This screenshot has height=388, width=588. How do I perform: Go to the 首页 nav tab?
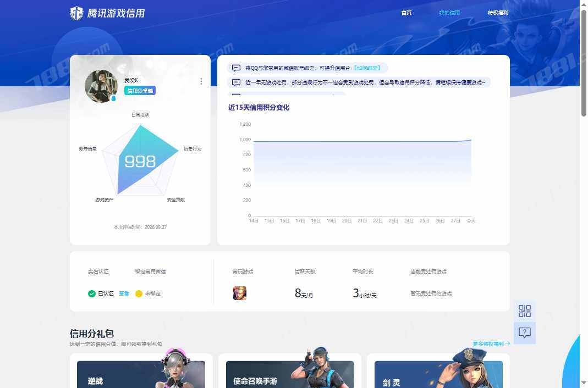(x=406, y=13)
